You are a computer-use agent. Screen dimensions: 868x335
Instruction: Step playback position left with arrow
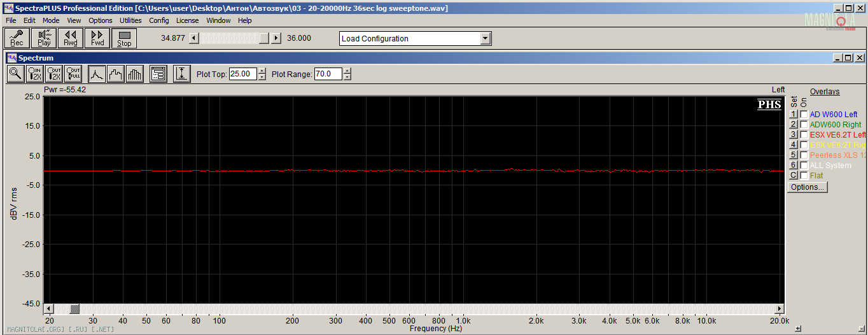click(x=195, y=38)
